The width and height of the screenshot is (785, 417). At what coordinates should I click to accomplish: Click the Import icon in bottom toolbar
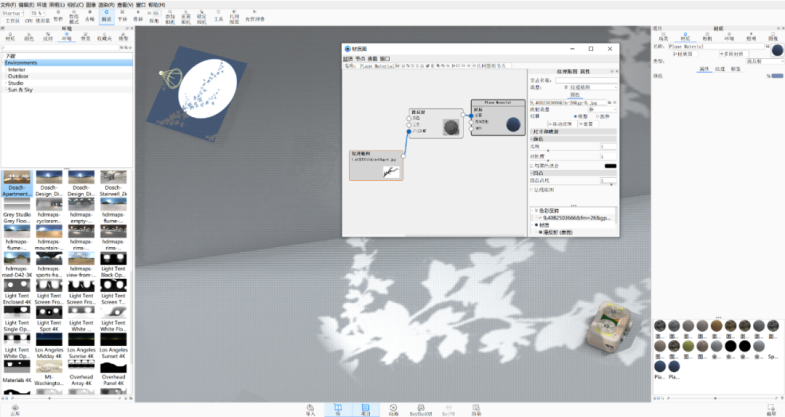pyautogui.click(x=311, y=408)
